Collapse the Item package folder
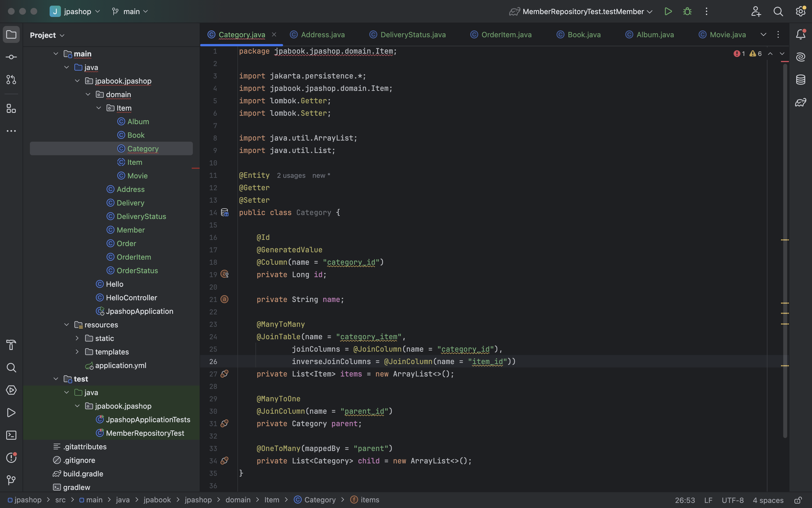812x508 pixels. [99, 108]
